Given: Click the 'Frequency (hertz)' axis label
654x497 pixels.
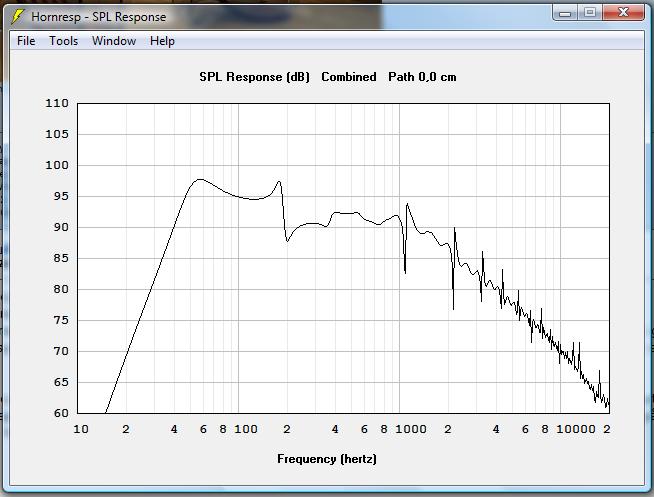Looking at the screenshot, I should coord(327,459).
